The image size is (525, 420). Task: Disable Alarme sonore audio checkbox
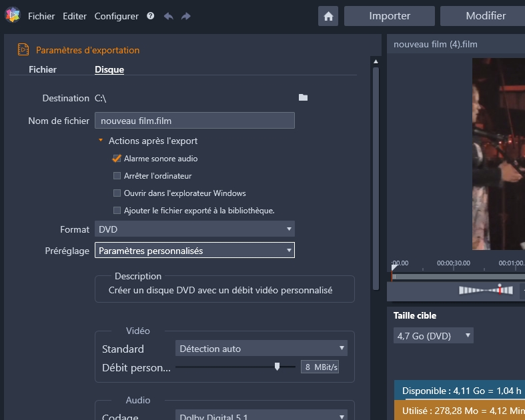(x=117, y=159)
